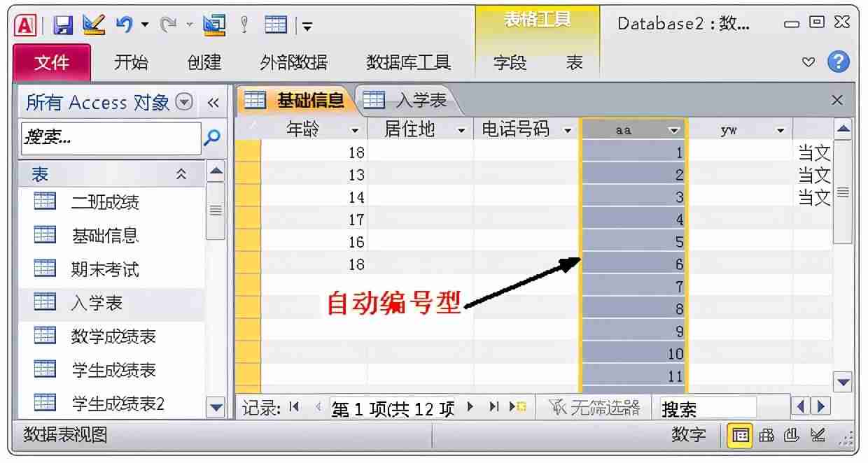Open the Customize Quick Access Toolbar dropdown
The image size is (868, 463).
click(307, 27)
